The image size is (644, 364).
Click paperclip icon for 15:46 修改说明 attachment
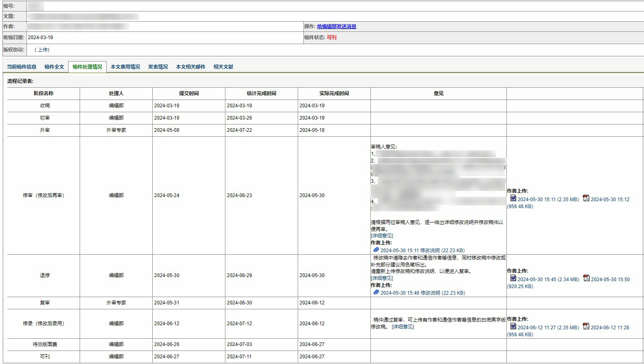point(376,292)
